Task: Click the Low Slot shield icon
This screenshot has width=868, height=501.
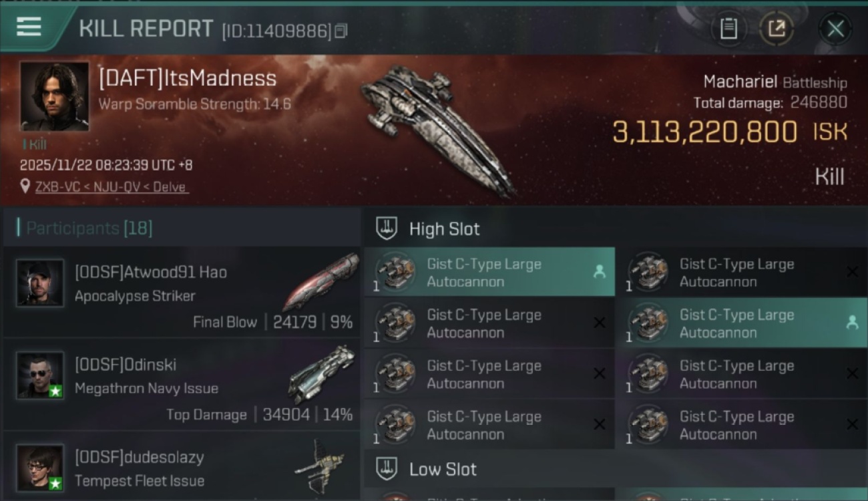Action: 387,469
